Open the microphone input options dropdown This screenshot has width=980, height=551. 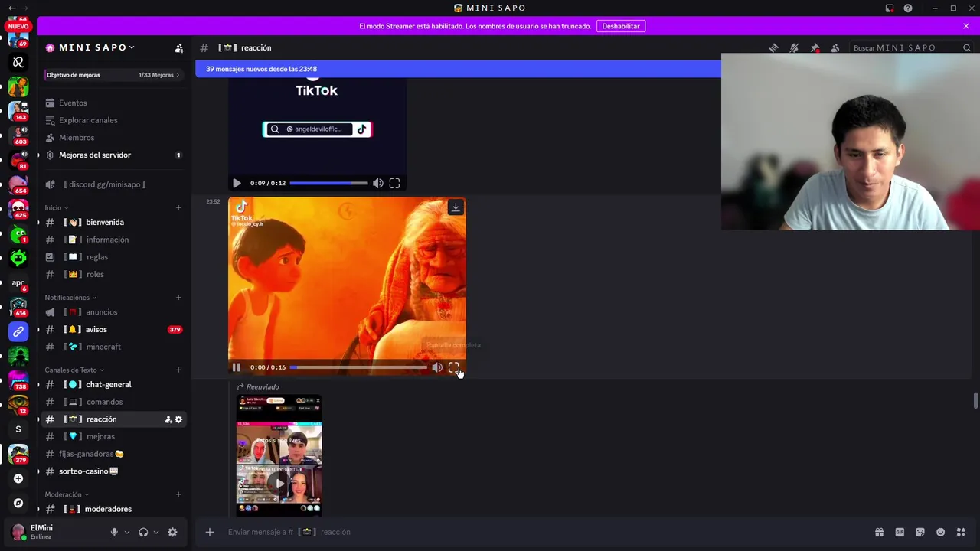coord(127,532)
